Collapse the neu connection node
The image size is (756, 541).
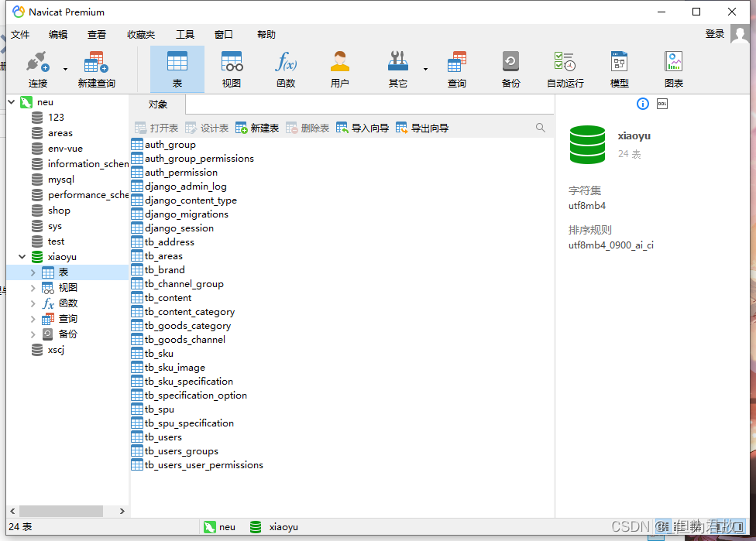point(12,102)
